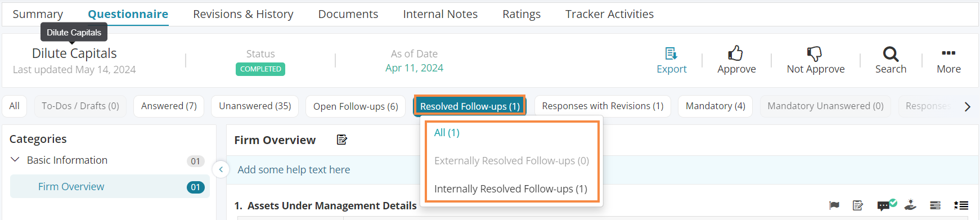Click the Not Approve thumbs-down icon
980x220 pixels.
click(x=815, y=54)
